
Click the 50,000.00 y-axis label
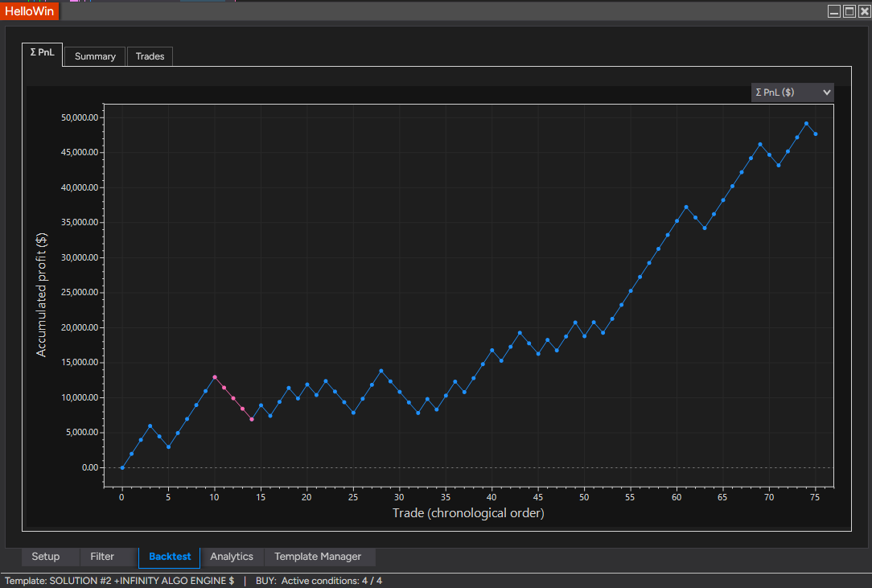[x=80, y=117]
